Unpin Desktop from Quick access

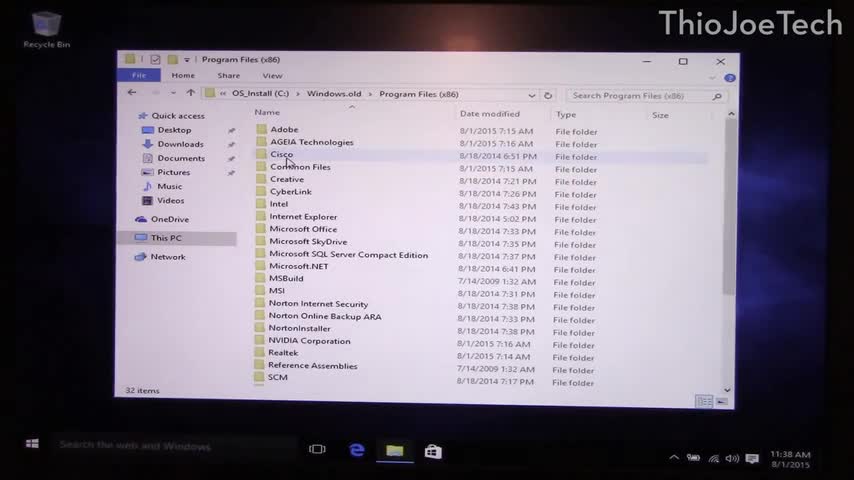[x=231, y=131]
